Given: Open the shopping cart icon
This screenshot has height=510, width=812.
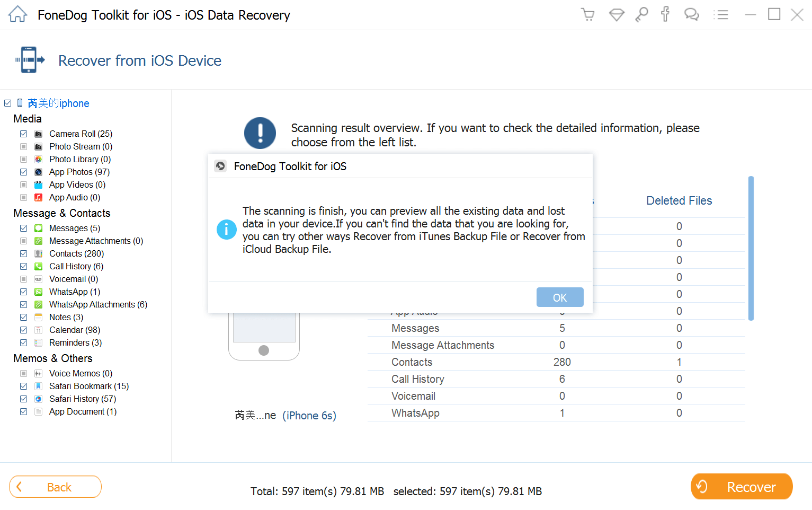Looking at the screenshot, I should pyautogui.click(x=587, y=14).
